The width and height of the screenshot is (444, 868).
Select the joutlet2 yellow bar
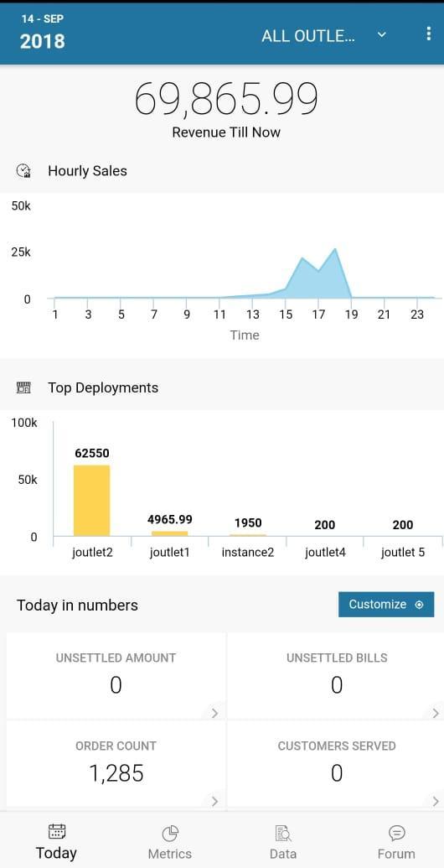coord(92,501)
